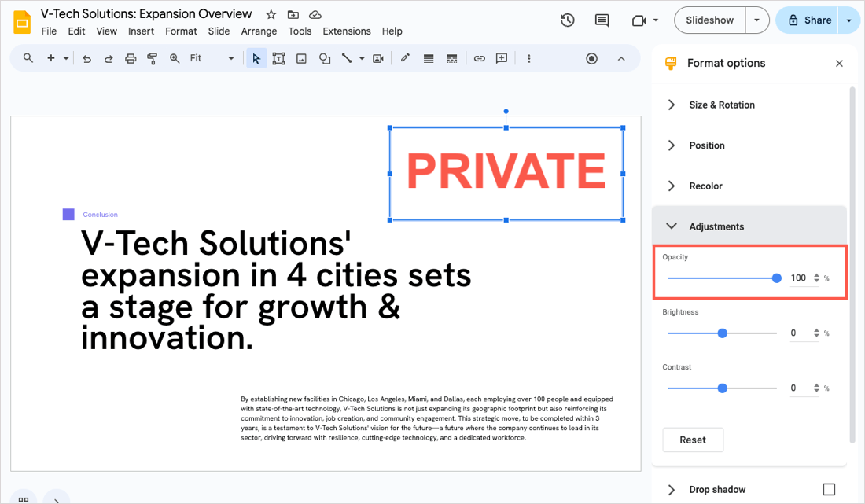Start the Slideshow
This screenshot has height=504, width=865.
pyautogui.click(x=710, y=20)
